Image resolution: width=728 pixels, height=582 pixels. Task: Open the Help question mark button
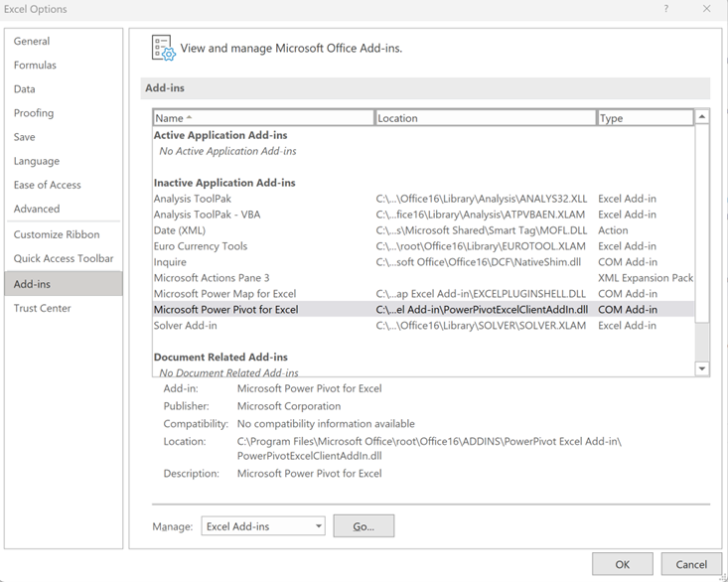tap(666, 9)
